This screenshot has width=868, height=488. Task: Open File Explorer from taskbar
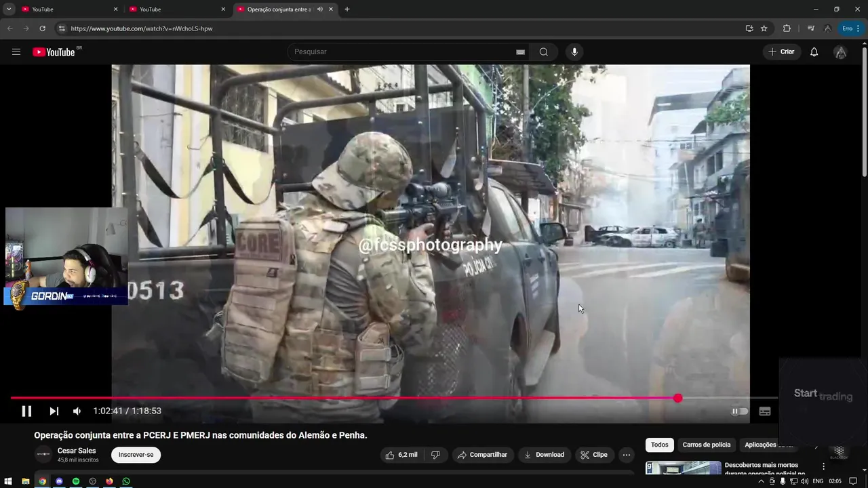(25, 481)
